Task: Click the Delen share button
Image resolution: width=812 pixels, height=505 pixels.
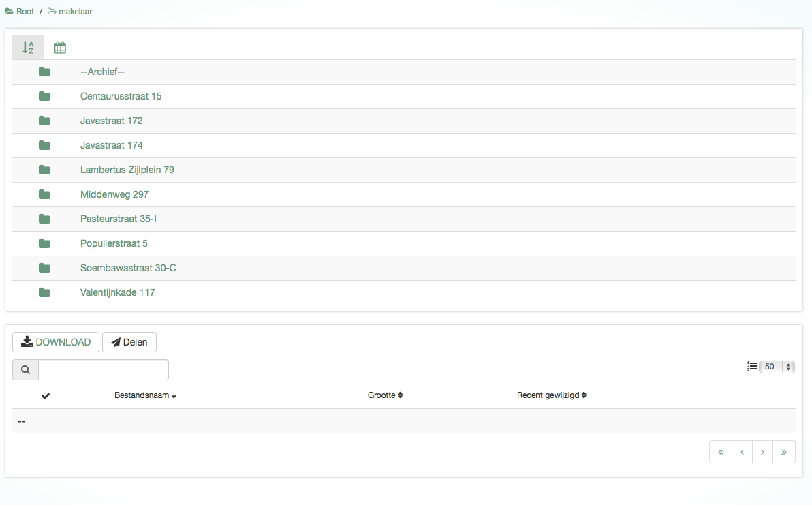Action: 129,342
